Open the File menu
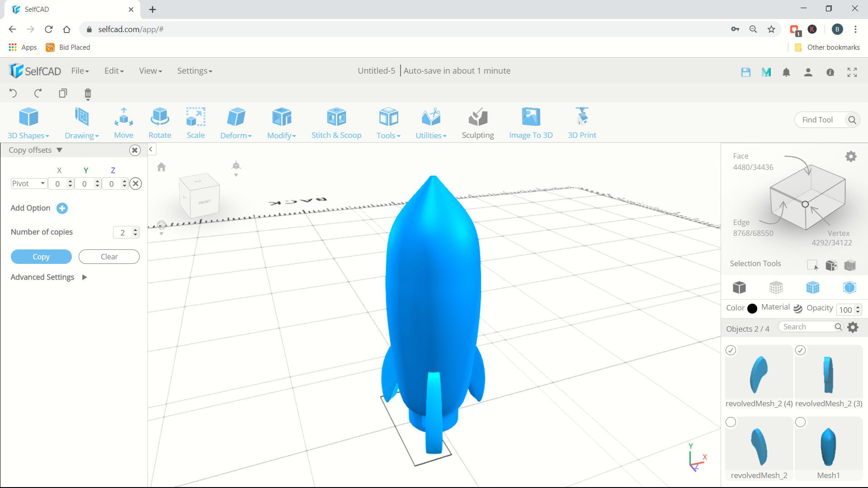This screenshot has width=868, height=488. tap(80, 70)
